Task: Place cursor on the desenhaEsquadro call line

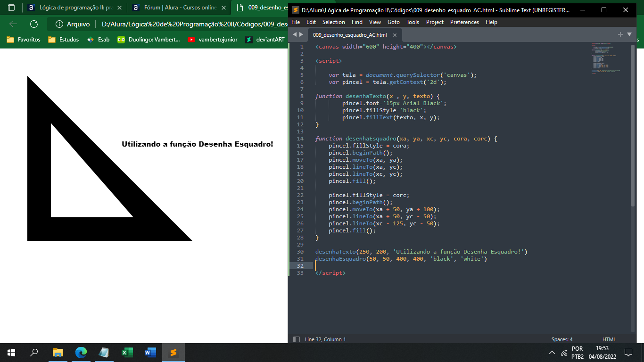Action: click(x=401, y=259)
